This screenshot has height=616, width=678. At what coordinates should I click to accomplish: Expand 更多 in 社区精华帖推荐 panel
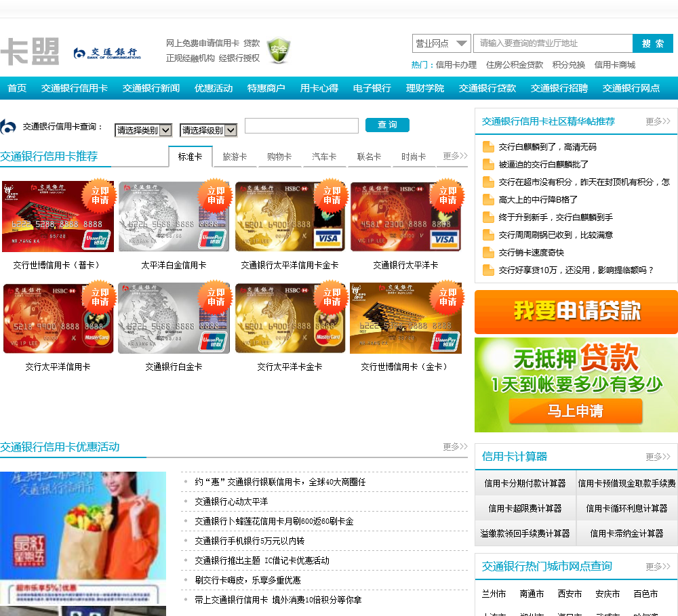[x=658, y=121]
